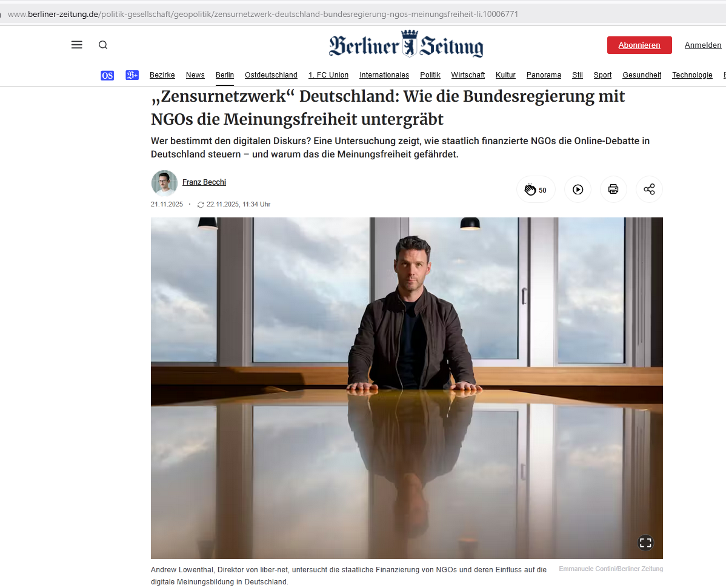
Task: Click the search magnifier icon
Action: [103, 45]
